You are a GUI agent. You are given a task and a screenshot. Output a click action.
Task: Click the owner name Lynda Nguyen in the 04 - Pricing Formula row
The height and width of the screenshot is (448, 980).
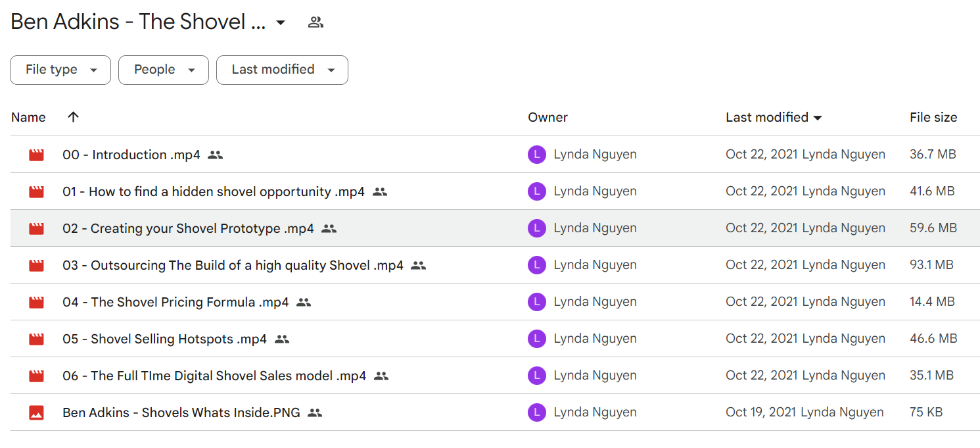tap(595, 302)
